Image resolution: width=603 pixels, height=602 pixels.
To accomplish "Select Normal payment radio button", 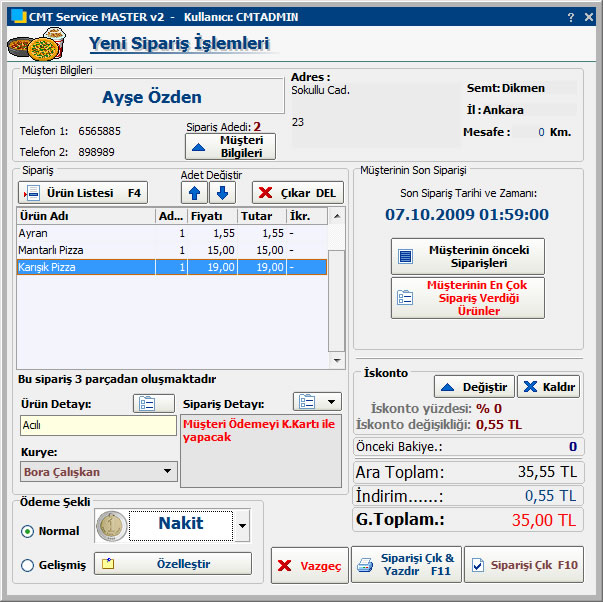I will coord(27,531).
